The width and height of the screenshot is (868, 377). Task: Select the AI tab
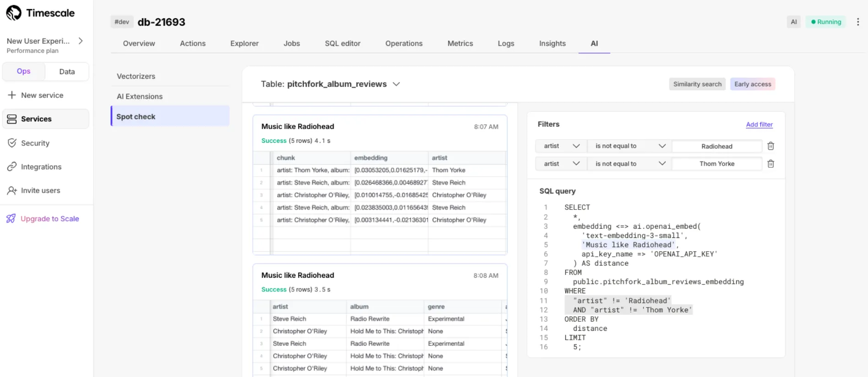[594, 43]
